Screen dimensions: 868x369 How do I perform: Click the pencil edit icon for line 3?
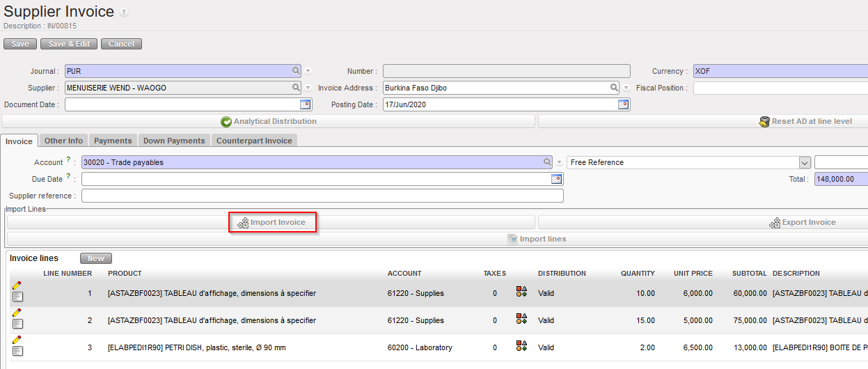coord(17,339)
